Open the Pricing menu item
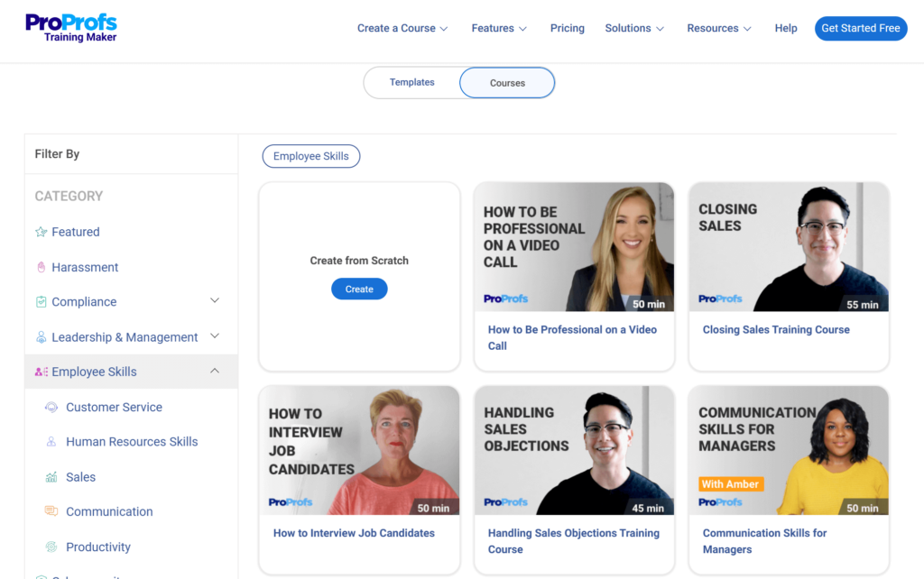Screen dimensions: 924x579 click(x=567, y=28)
